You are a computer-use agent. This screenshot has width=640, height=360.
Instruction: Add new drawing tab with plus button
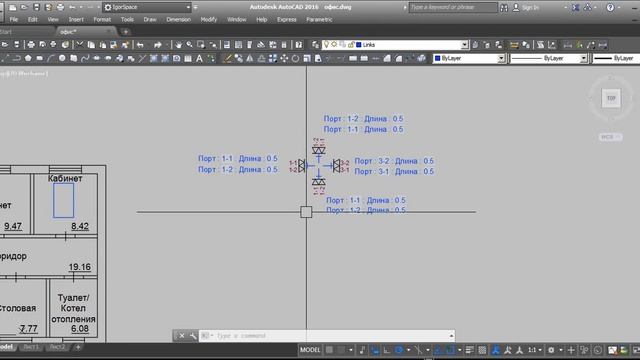[x=125, y=31]
